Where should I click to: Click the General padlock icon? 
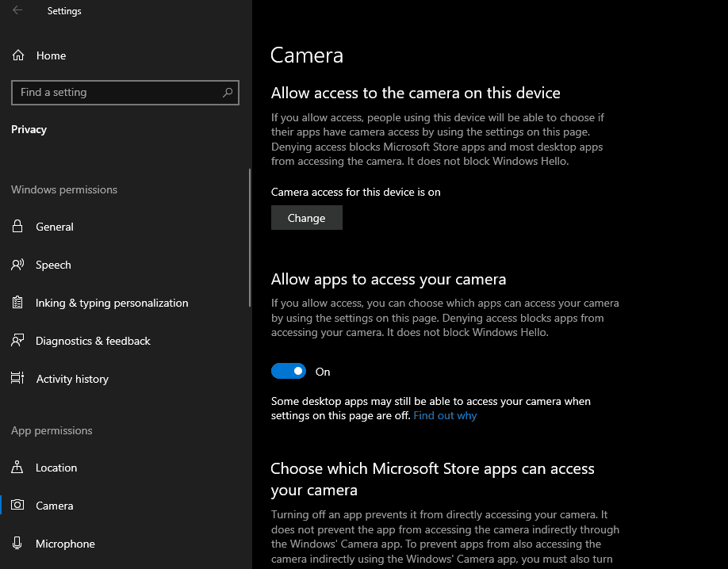click(17, 227)
